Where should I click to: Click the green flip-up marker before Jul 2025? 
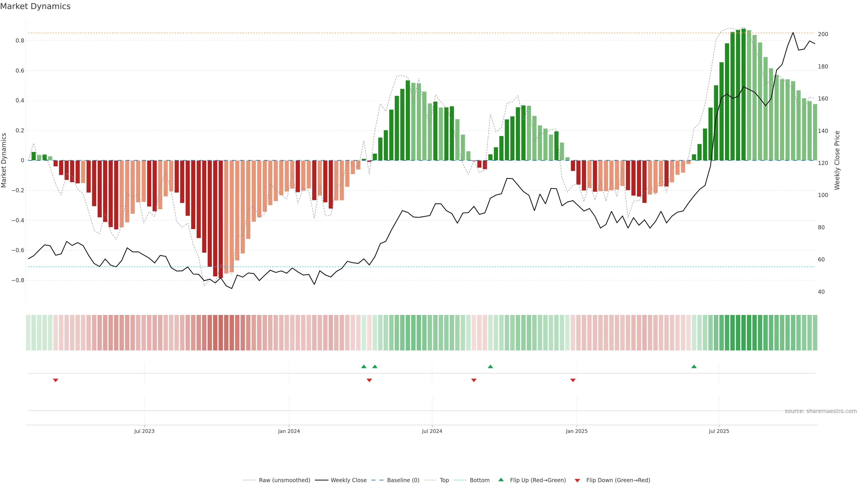pos(694,366)
